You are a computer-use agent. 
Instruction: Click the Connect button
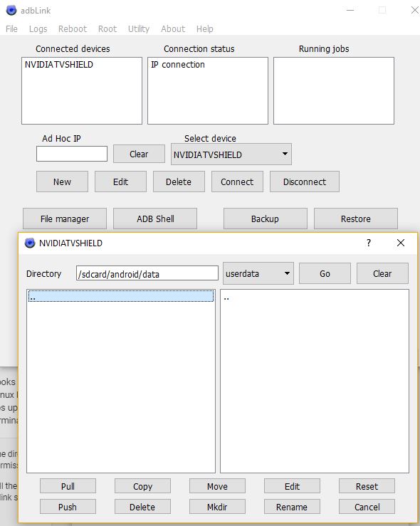[x=237, y=182]
